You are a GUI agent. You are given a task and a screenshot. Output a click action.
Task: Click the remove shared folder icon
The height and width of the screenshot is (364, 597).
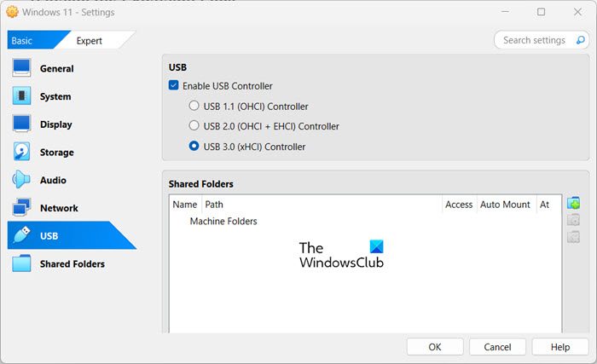click(x=573, y=237)
